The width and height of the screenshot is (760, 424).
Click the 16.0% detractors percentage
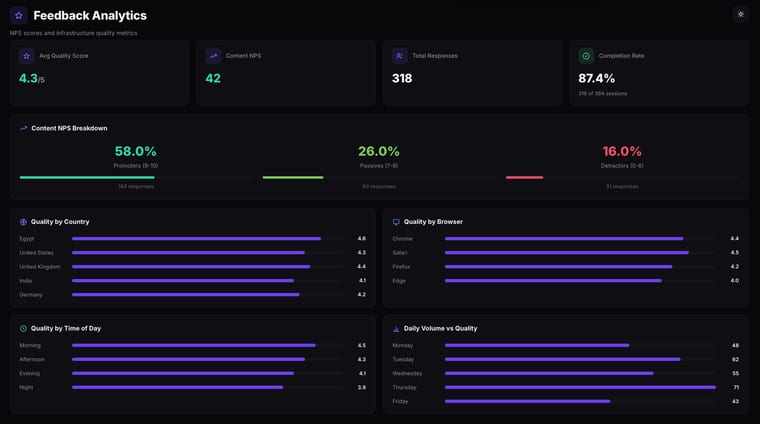point(622,151)
